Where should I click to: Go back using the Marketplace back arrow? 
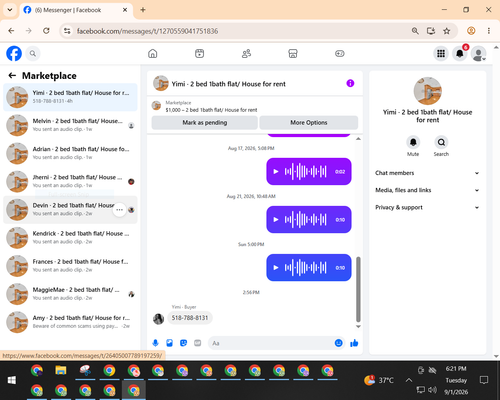point(12,76)
